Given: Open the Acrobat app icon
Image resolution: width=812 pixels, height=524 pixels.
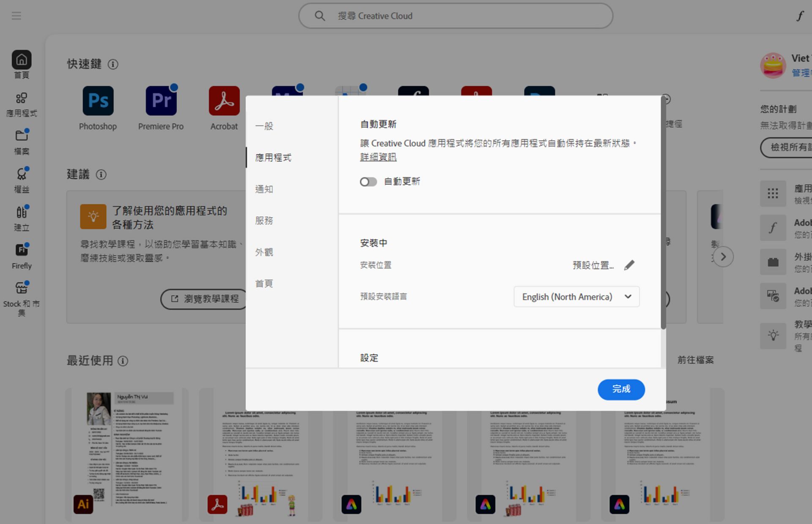Looking at the screenshot, I should pyautogui.click(x=224, y=101).
